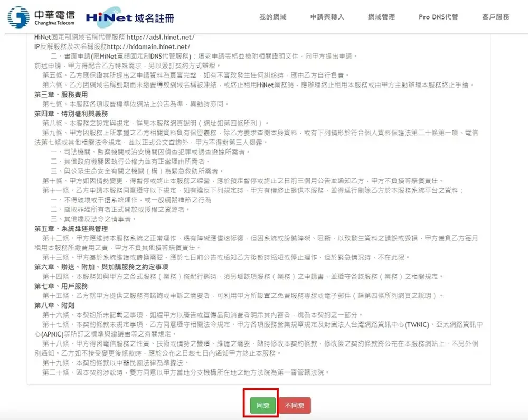Click the red 不同意 disagree button
528x420 pixels.
[x=295, y=405]
